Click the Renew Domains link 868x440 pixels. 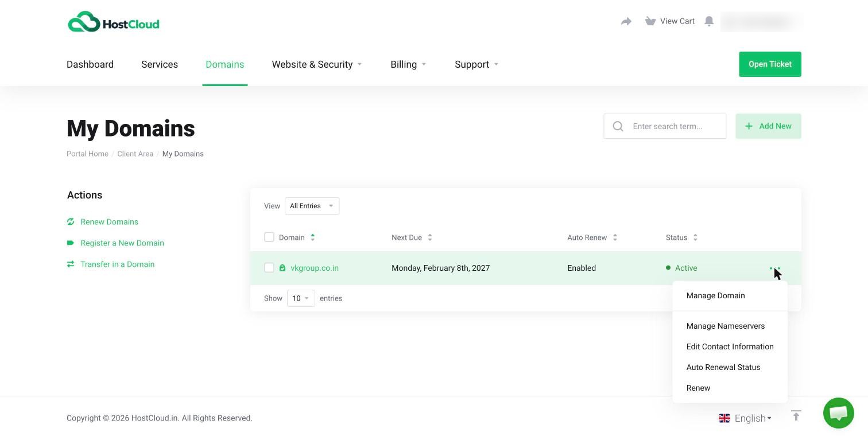(109, 222)
